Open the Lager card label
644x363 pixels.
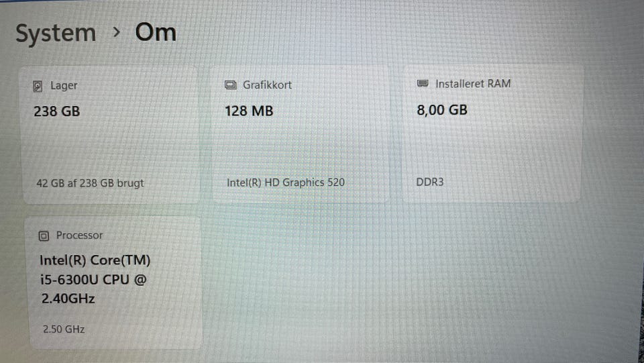(64, 86)
